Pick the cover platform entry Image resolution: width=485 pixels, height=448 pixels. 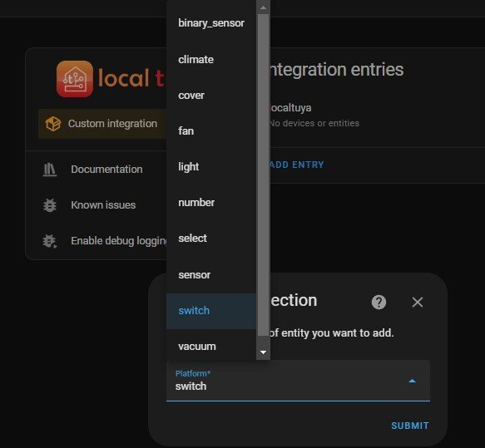pos(211,95)
